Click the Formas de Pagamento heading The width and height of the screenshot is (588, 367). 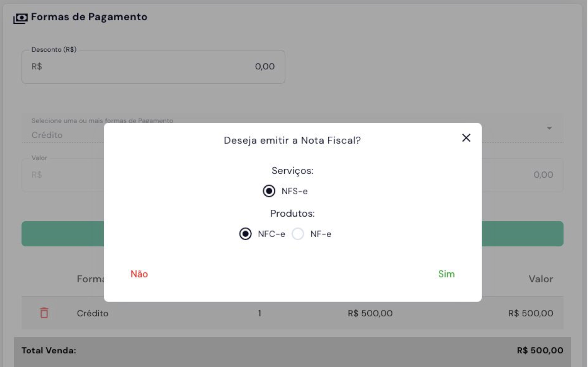(89, 17)
